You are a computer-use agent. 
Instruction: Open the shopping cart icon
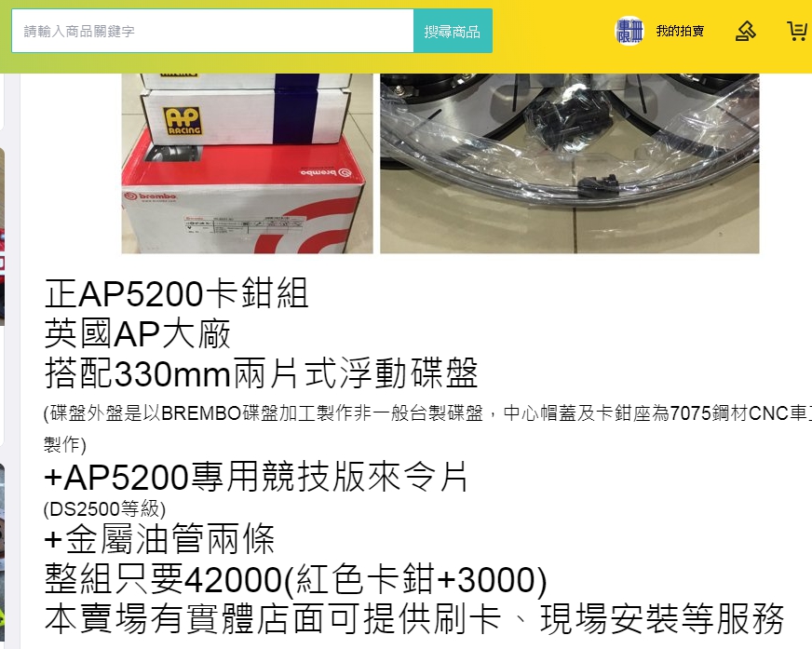(798, 31)
